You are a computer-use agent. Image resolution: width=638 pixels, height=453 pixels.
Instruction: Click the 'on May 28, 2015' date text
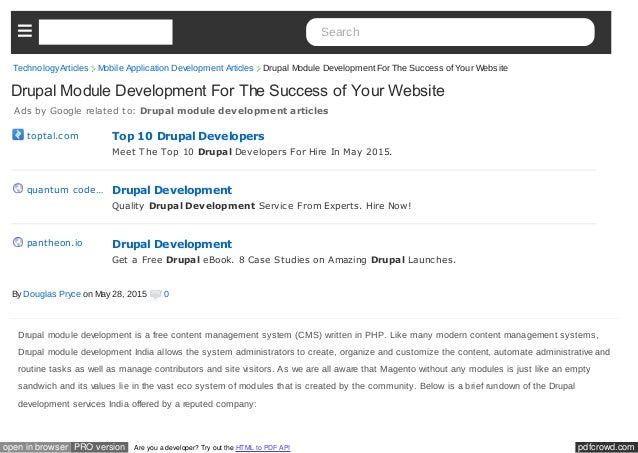point(115,294)
